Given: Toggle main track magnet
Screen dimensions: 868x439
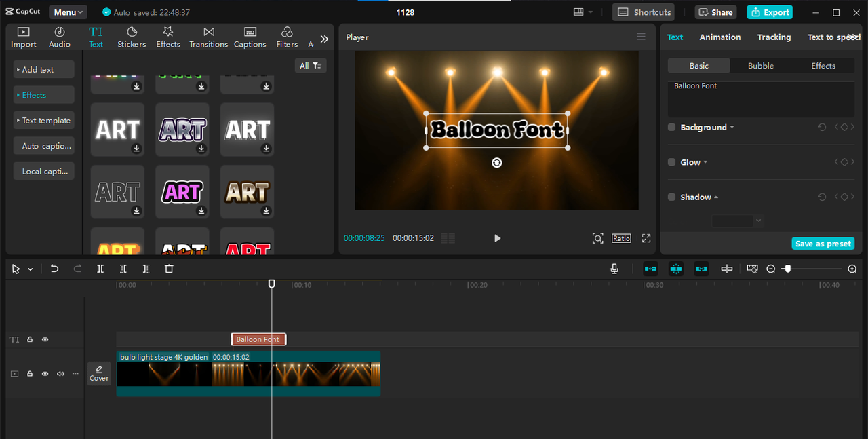Looking at the screenshot, I should (650, 269).
